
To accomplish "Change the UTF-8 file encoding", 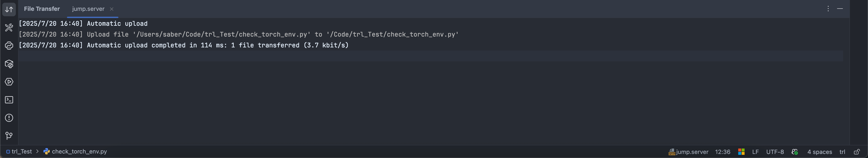I will 775,152.
